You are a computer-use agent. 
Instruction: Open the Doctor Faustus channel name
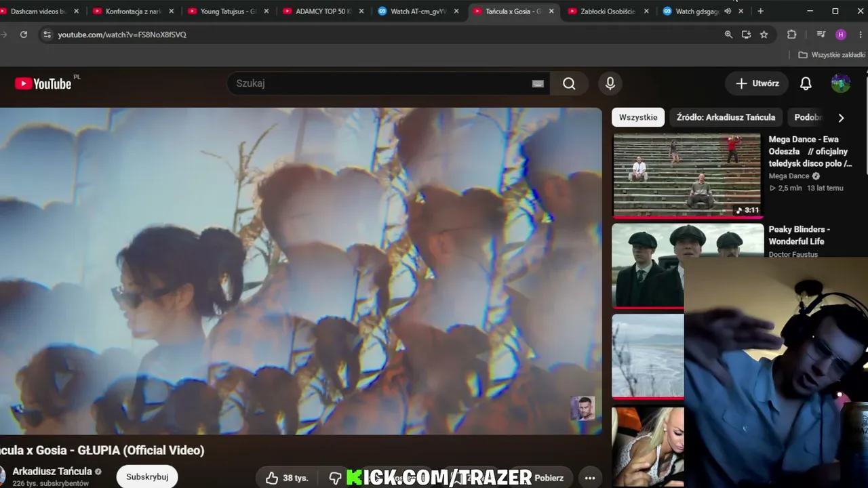coord(793,254)
